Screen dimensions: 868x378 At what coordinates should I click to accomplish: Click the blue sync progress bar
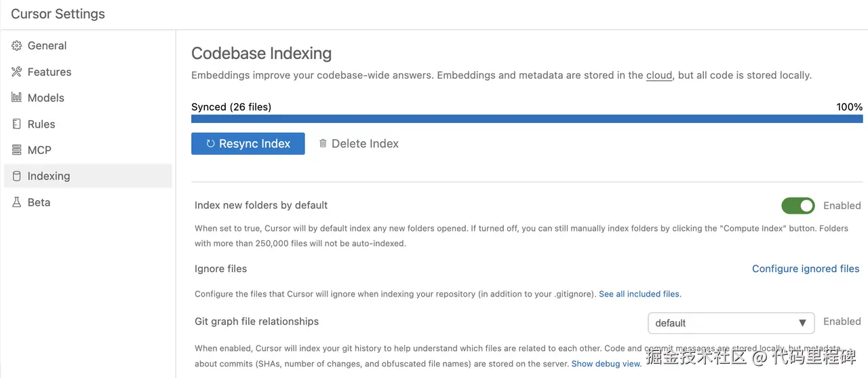click(527, 119)
